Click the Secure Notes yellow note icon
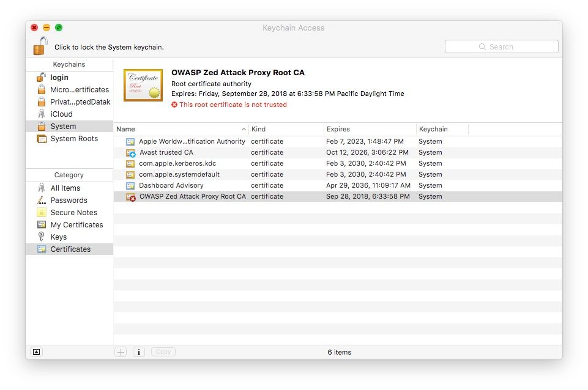This screenshot has width=588, height=390. (41, 212)
